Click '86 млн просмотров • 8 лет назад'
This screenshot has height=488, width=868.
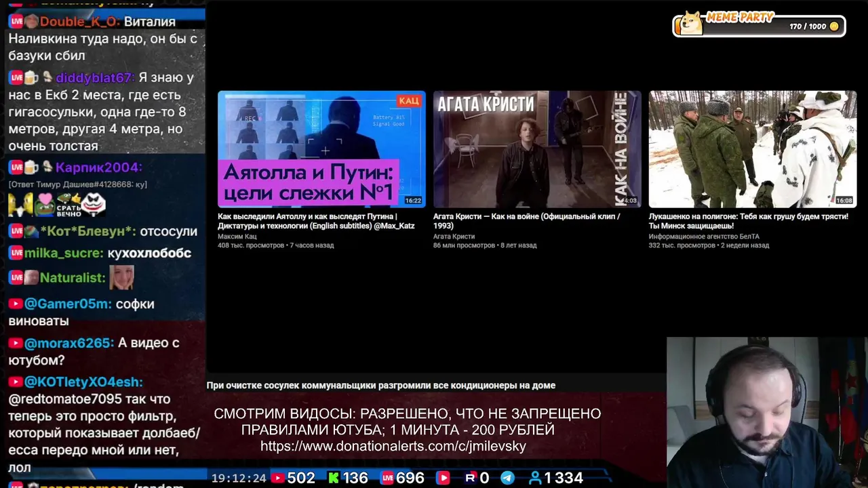click(485, 245)
